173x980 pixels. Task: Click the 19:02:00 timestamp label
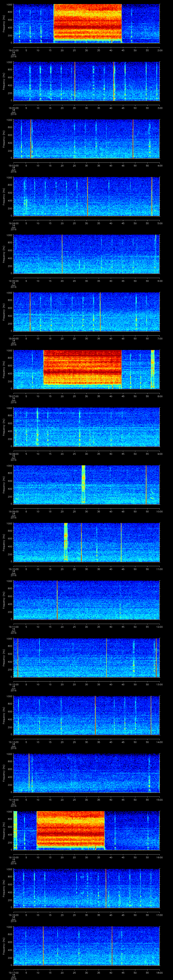click(14, 108)
